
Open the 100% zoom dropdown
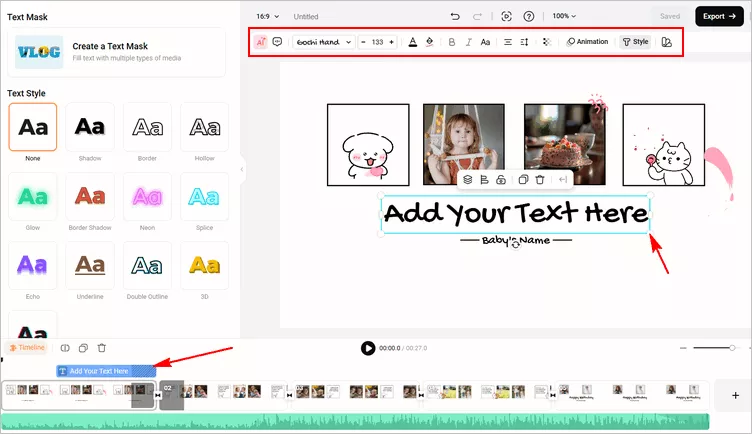point(564,16)
